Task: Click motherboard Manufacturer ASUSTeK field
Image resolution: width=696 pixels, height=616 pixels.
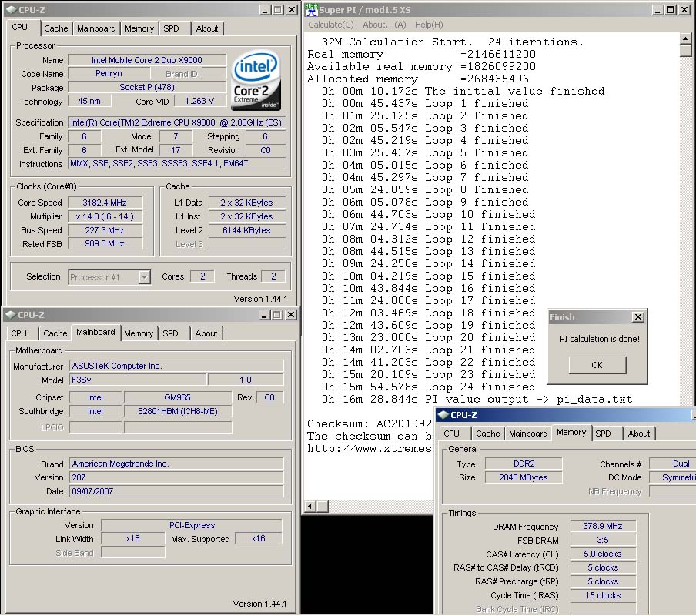Action: (176, 367)
